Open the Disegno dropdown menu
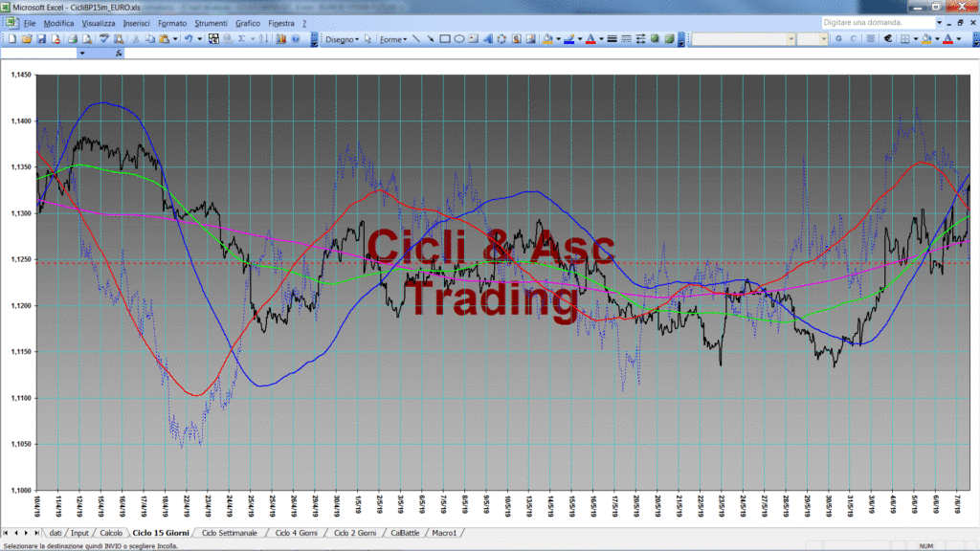 tap(342, 39)
